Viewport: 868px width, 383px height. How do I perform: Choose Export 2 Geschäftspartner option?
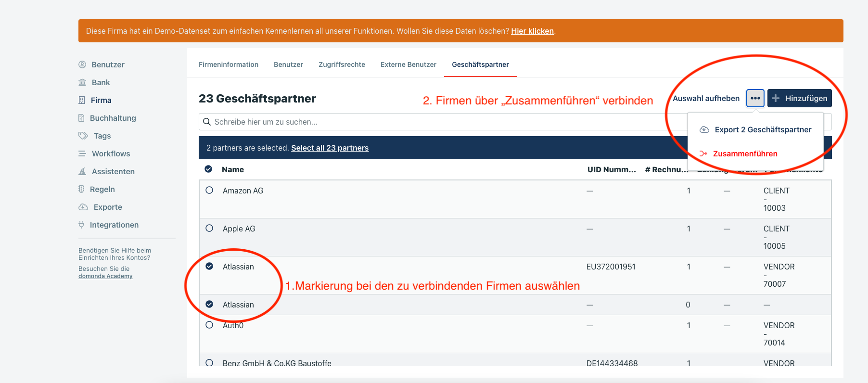click(763, 129)
